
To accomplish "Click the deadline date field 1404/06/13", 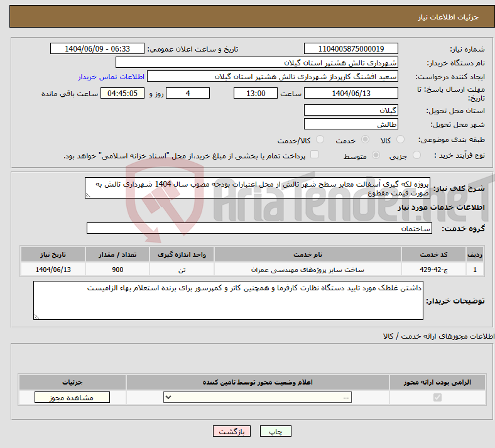I will coord(351,93).
